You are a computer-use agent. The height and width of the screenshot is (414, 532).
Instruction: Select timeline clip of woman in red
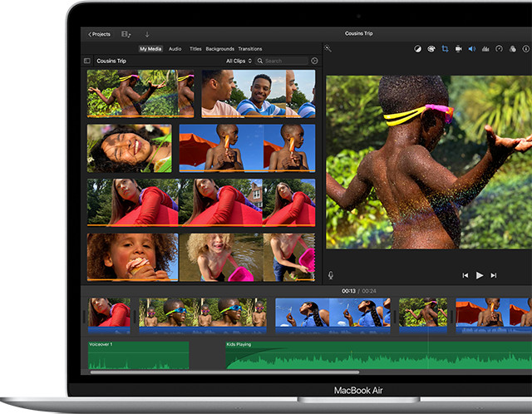pos(109,316)
